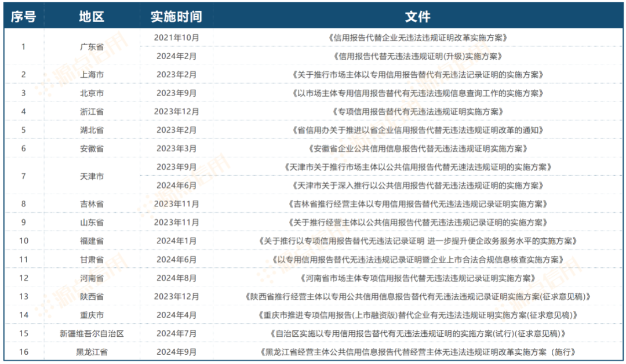Screen dimensions: 626x364
Task: Select the 福建省 region cell
Action: pos(92,241)
